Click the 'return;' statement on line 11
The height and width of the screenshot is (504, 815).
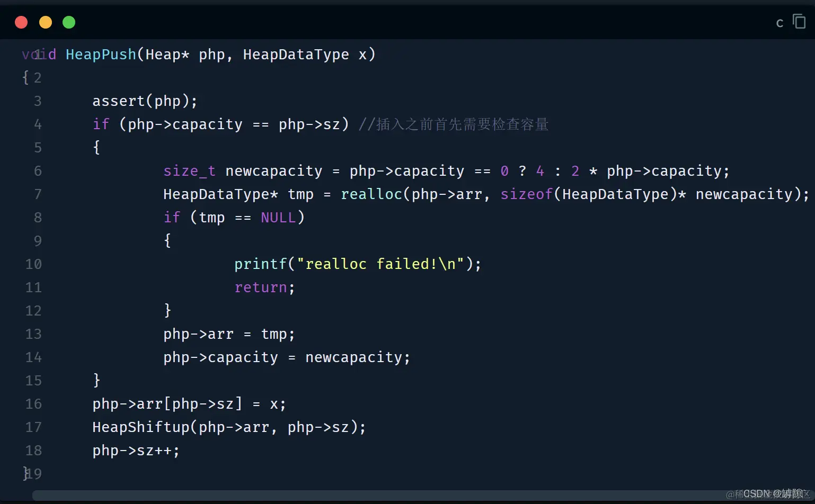tap(264, 287)
